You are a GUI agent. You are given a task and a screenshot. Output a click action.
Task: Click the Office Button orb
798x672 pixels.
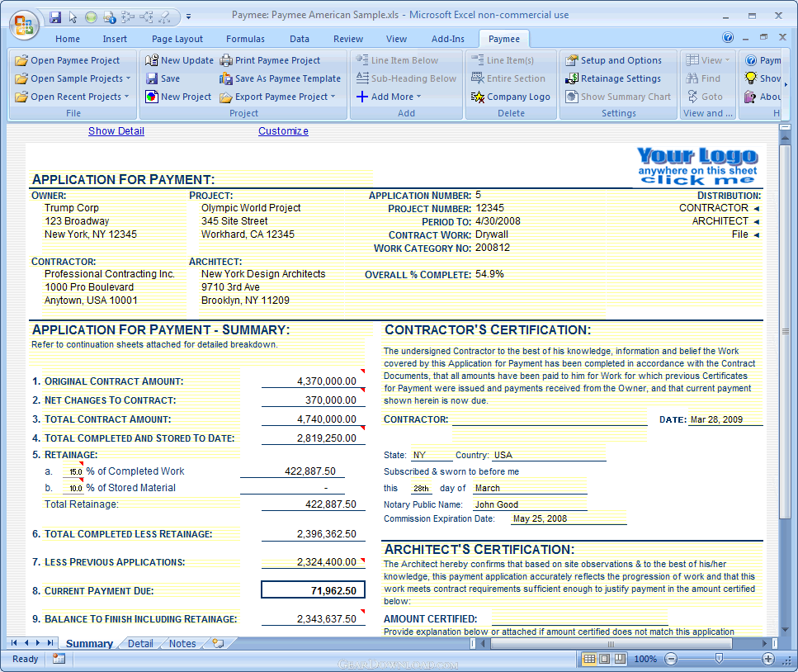click(24, 25)
